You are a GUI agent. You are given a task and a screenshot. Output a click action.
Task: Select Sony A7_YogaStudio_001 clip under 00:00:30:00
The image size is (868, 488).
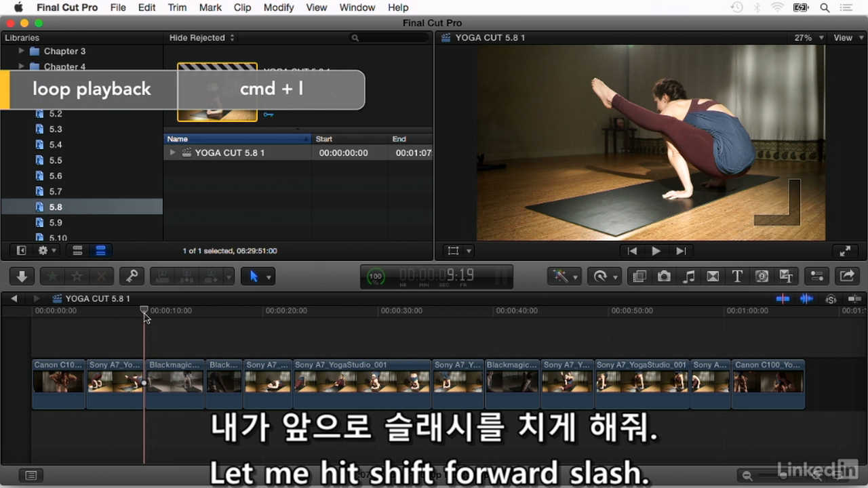[361, 384]
